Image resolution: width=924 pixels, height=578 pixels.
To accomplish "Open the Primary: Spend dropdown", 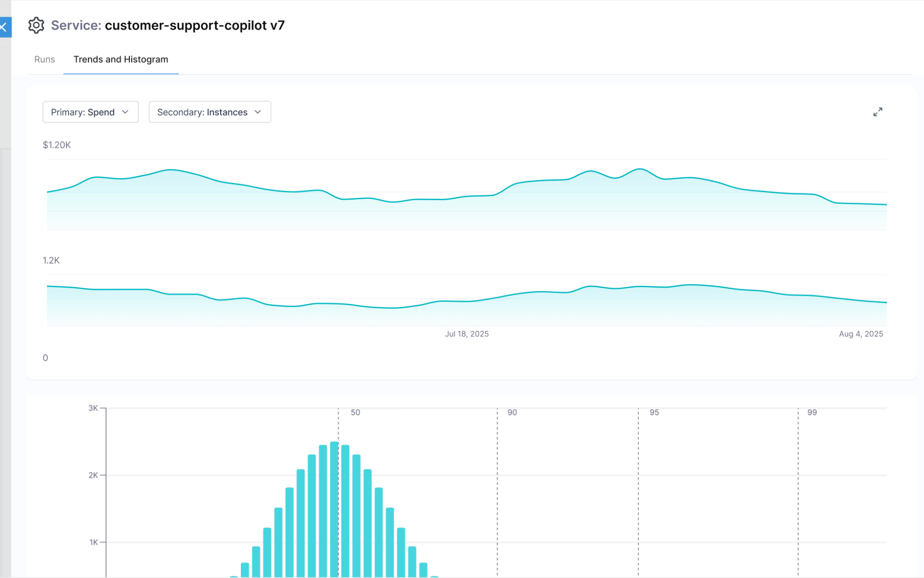I will pyautogui.click(x=90, y=112).
